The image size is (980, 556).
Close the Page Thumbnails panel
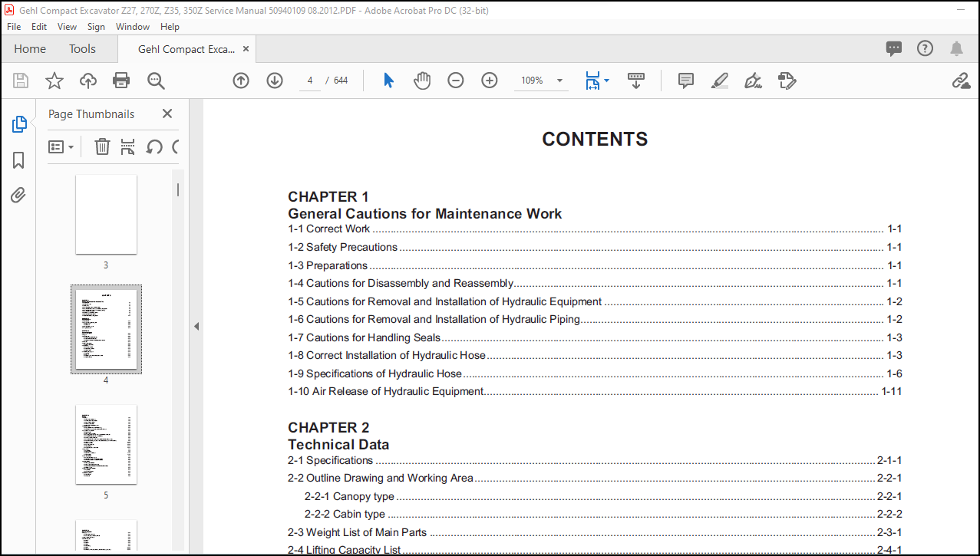(167, 114)
